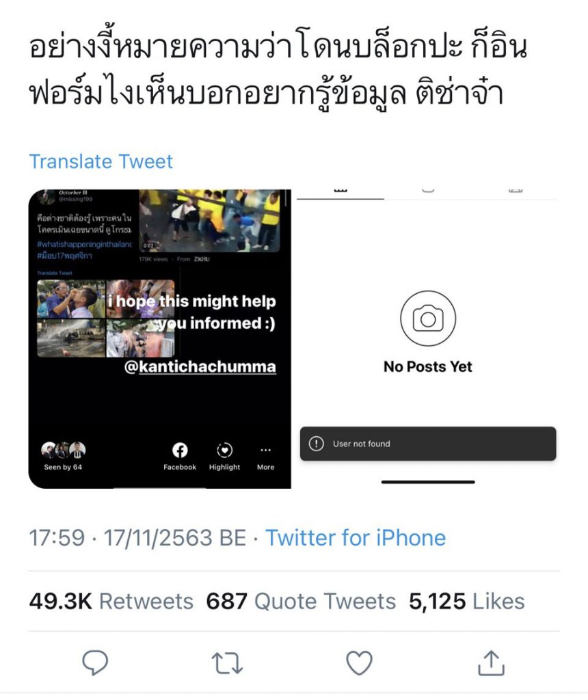Open the Seen by 64 viewers list

[63, 456]
